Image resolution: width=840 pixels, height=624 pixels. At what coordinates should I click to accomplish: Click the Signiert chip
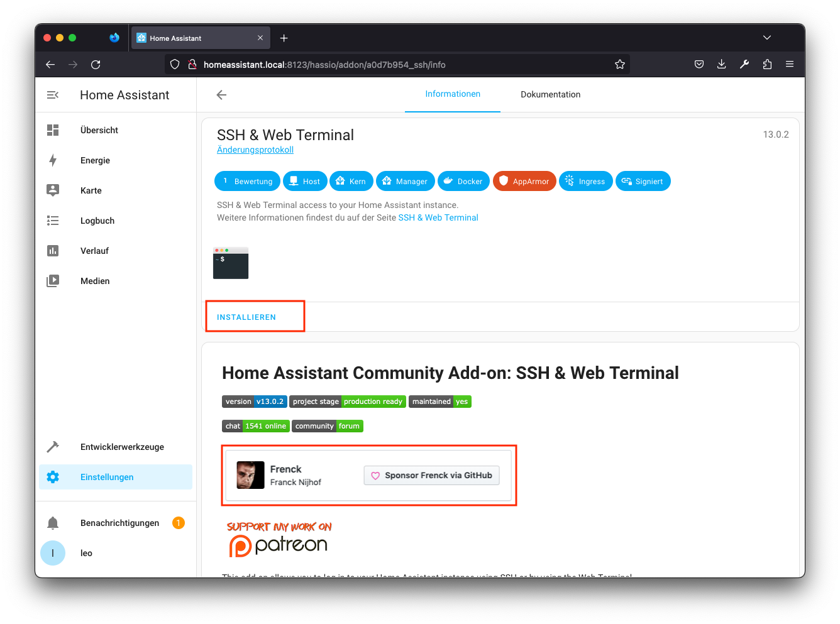tap(643, 181)
